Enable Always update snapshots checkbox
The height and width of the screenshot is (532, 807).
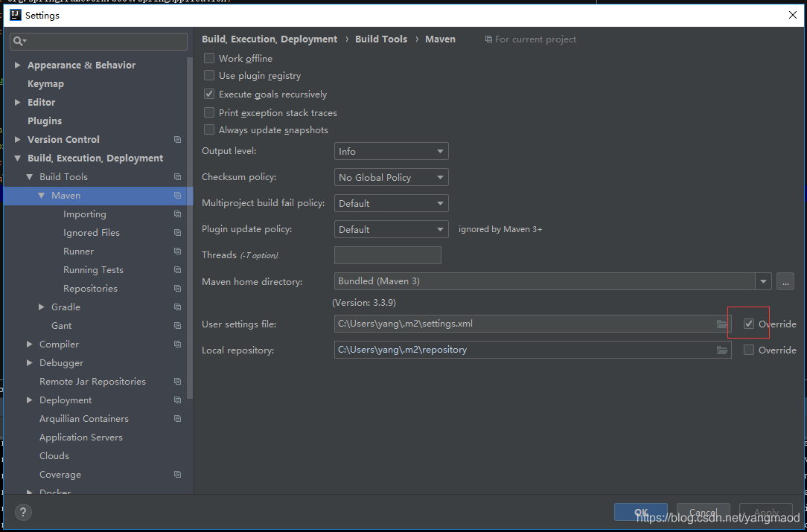209,129
